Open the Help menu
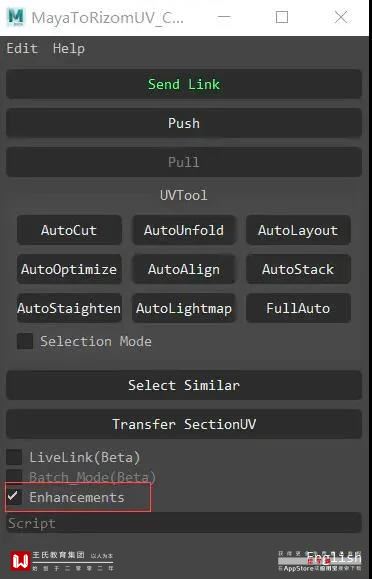 (69, 49)
